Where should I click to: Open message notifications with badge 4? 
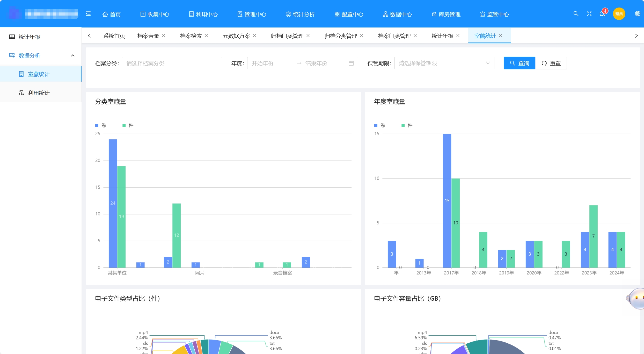[x=603, y=13]
